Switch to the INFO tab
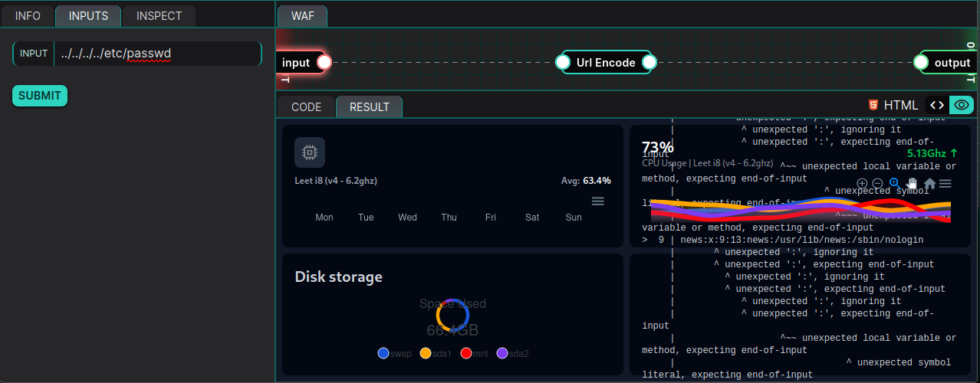 (x=28, y=16)
